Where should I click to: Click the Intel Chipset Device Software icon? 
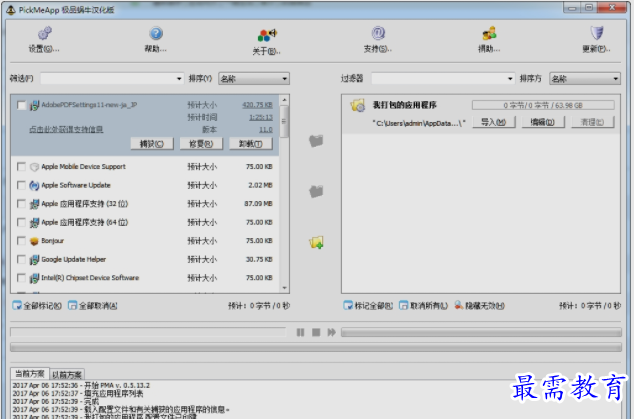tap(34, 278)
